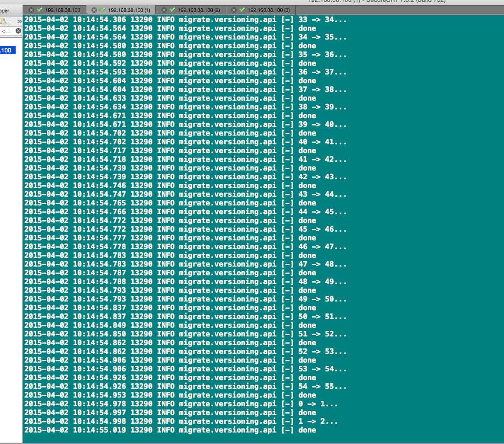Click the 'done' line timestamped 10:14:54.997

click(x=170, y=412)
